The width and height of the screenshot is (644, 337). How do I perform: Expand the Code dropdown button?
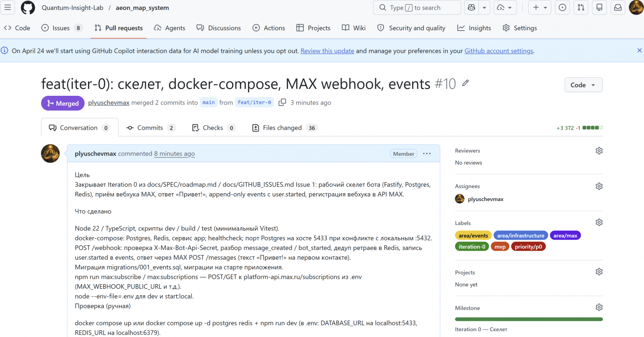pos(583,85)
